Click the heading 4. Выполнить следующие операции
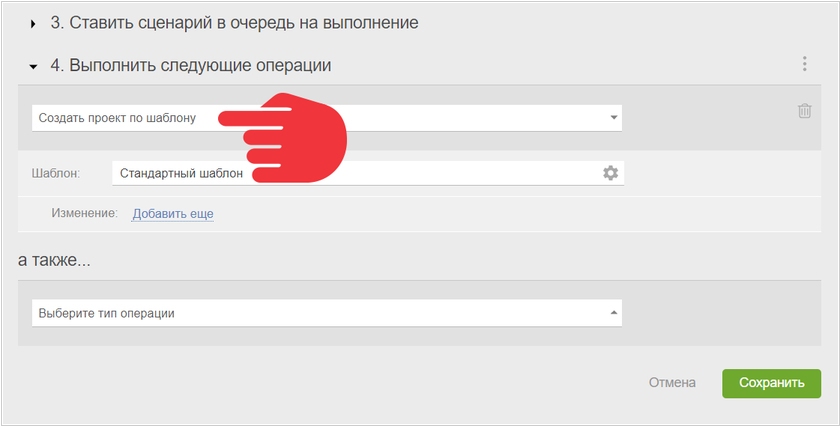The width and height of the screenshot is (840, 426). click(191, 65)
